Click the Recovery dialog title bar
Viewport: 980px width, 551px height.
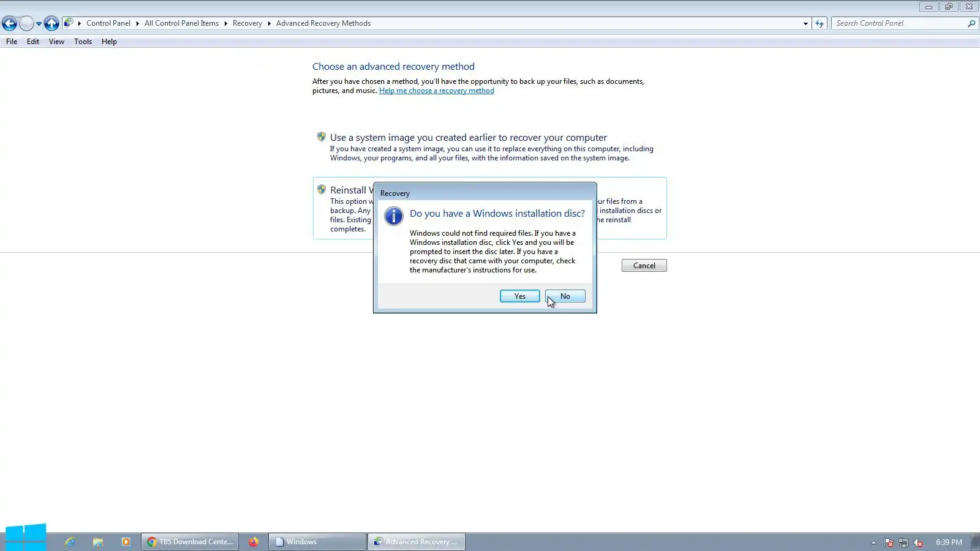[484, 193]
